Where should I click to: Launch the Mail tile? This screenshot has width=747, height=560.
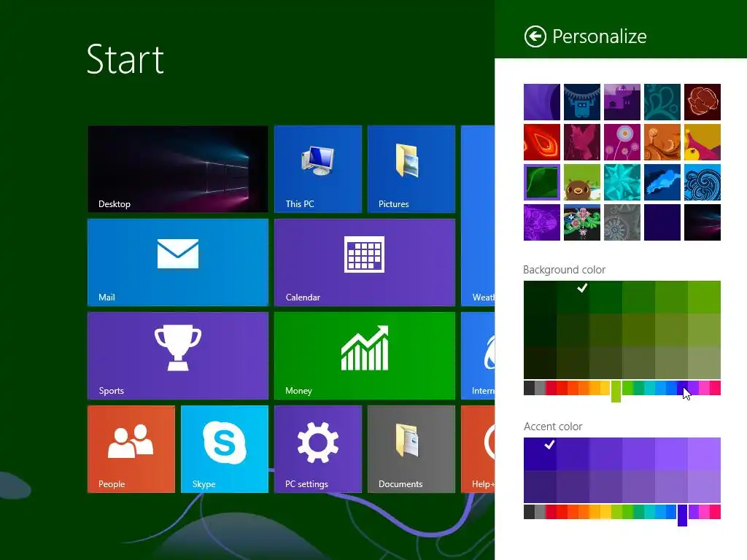click(178, 262)
